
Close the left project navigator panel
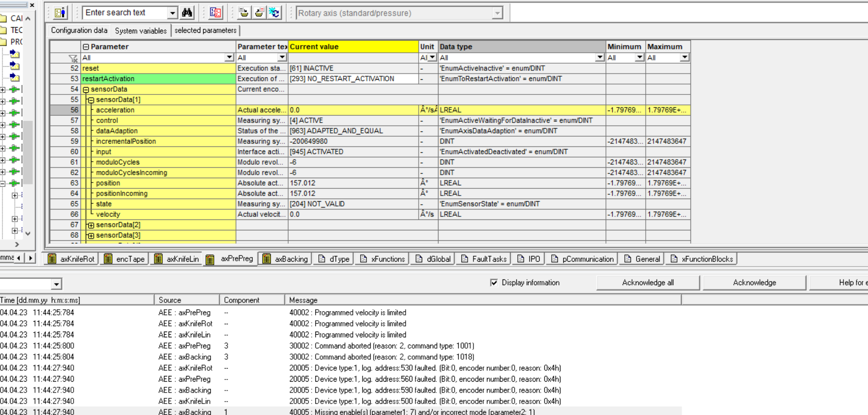point(32,5)
